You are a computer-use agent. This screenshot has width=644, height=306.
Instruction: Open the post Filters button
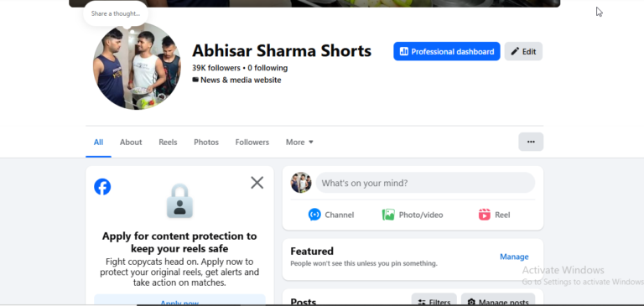click(x=434, y=302)
